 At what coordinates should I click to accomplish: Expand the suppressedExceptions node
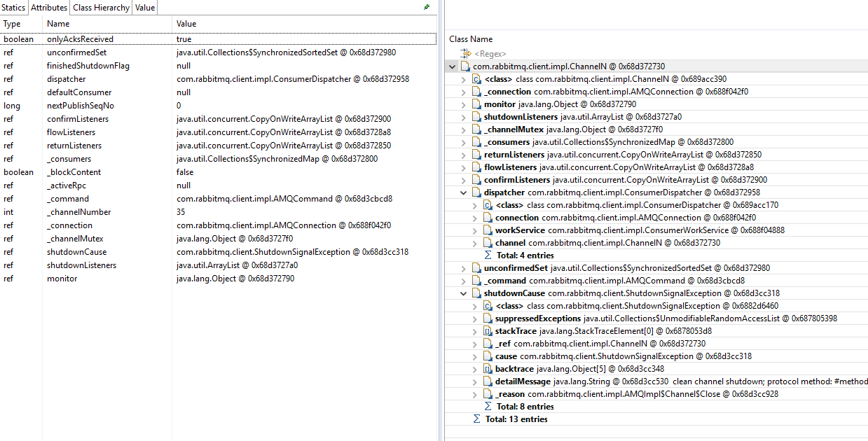[476, 318]
